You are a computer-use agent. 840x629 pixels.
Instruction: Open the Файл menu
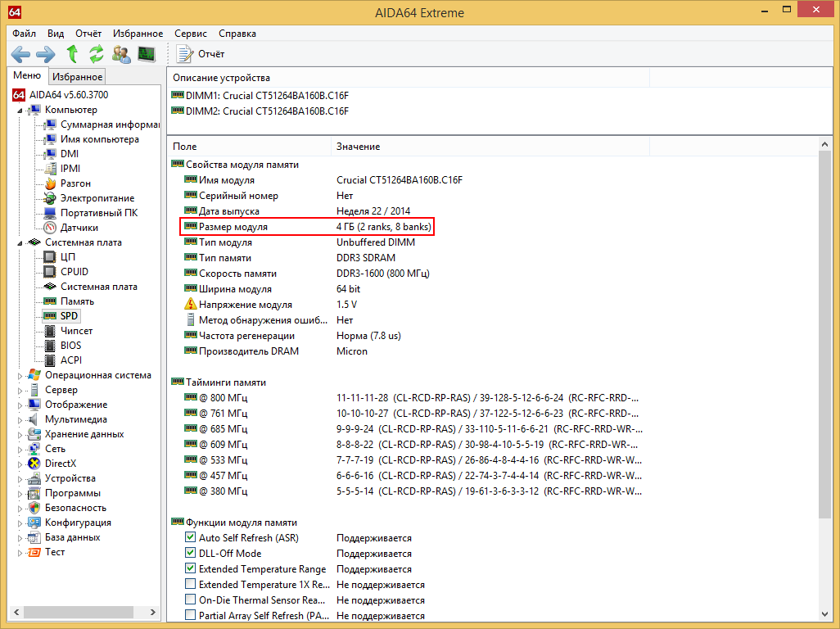pyautogui.click(x=24, y=34)
